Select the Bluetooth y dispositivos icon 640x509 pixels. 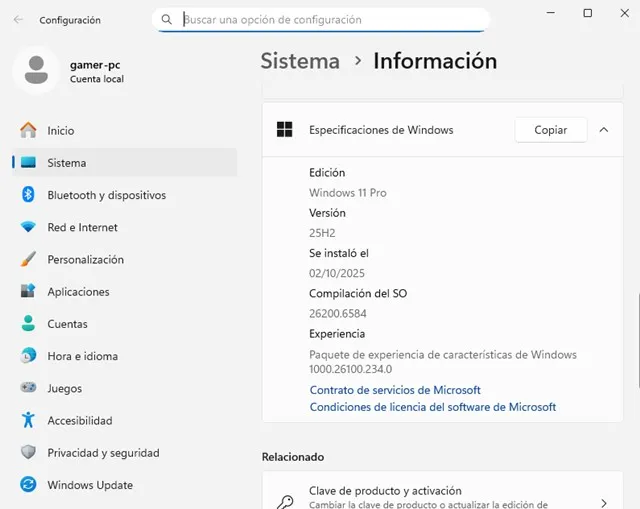(28, 195)
